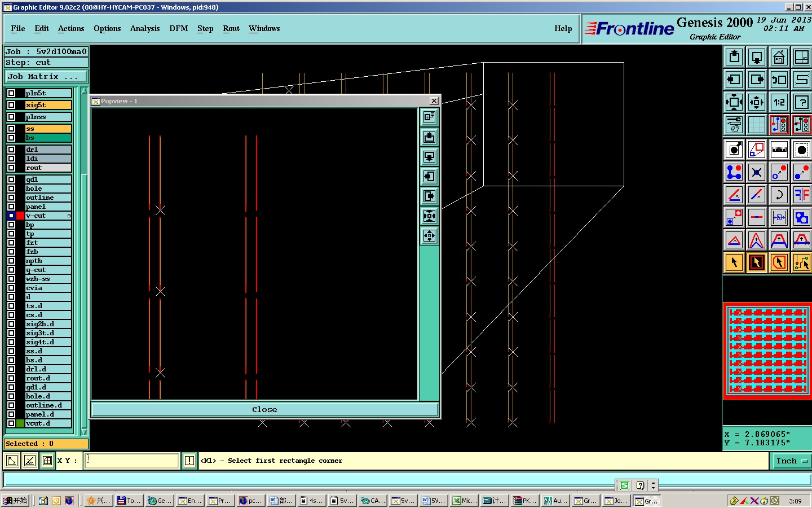Toggle the panel layer checkbox

coord(11,207)
